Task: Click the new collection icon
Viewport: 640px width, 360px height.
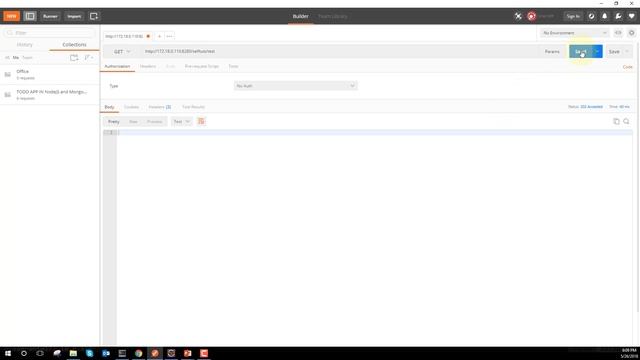Action: click(x=74, y=58)
